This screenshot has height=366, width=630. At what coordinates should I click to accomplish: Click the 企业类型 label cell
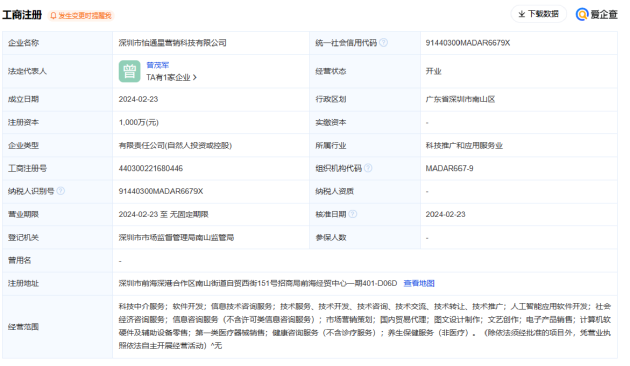pos(57,145)
